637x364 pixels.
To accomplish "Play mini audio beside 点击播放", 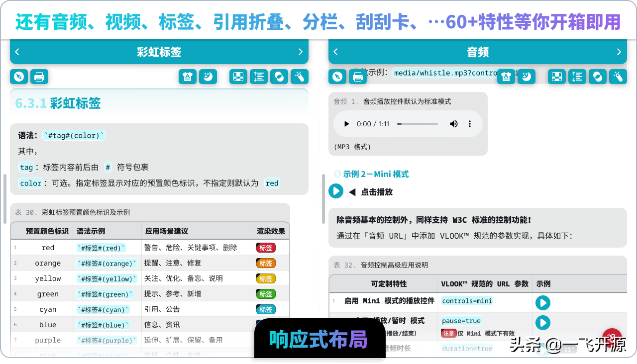I will click(336, 191).
